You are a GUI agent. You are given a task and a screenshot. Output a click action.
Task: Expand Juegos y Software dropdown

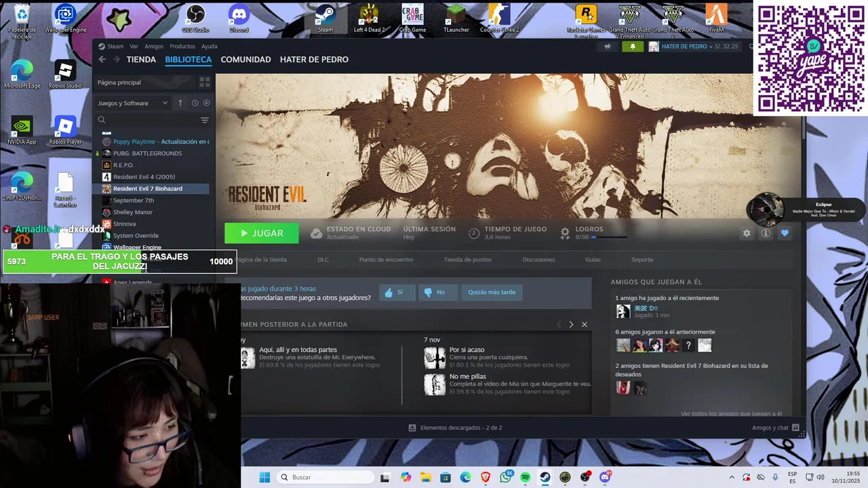point(133,103)
